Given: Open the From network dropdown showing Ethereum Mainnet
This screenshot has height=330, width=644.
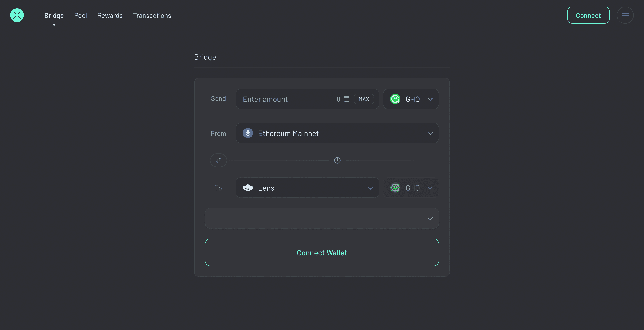Looking at the screenshot, I should 337,133.
